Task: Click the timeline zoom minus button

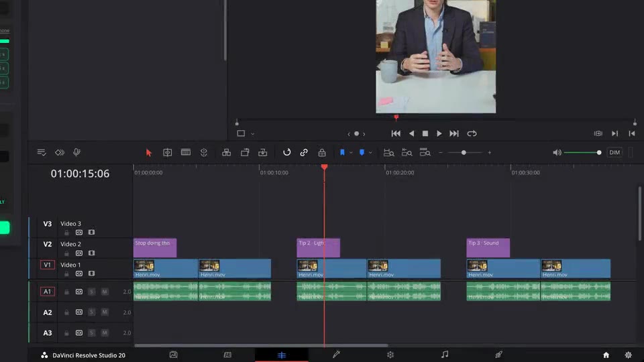Action: click(x=441, y=153)
